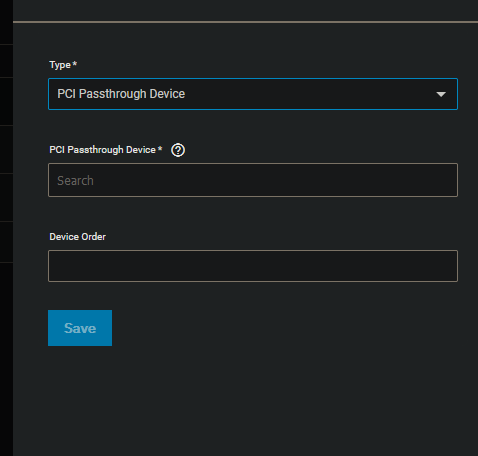
Task: Select the 'PCI Passthrough Device' text in Type selector
Action: (x=121, y=94)
